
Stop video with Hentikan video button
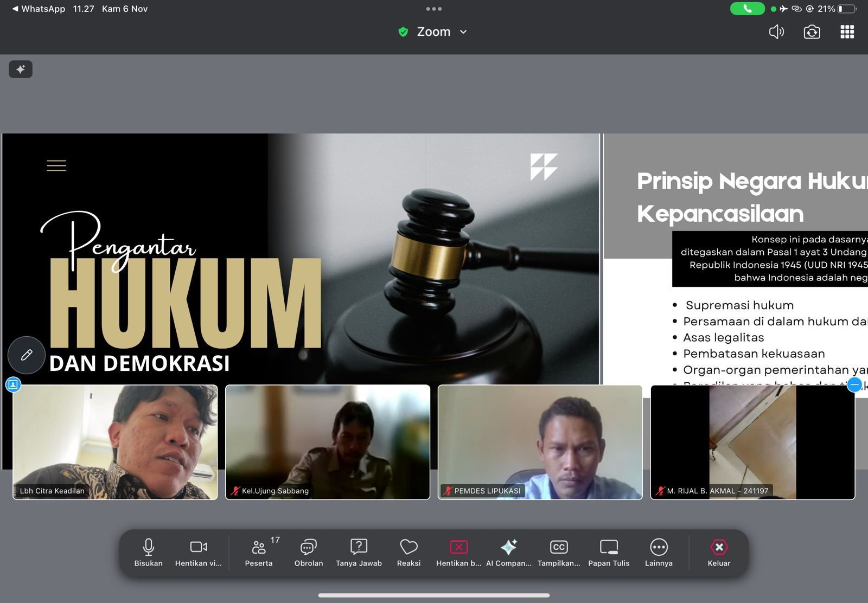pos(198,552)
